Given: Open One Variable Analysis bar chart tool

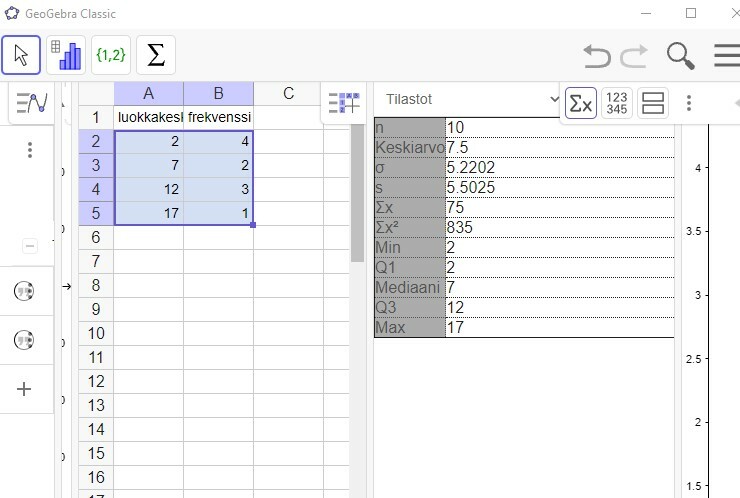Looking at the screenshot, I should click(66, 55).
